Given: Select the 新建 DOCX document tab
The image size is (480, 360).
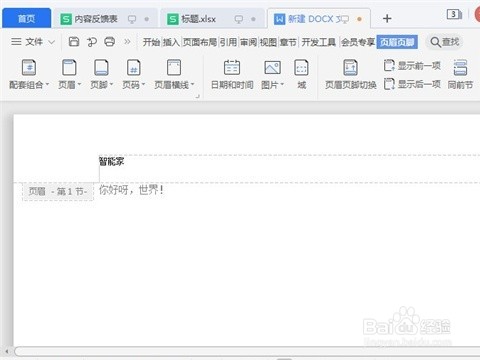Looking at the screenshot, I should (318, 19).
